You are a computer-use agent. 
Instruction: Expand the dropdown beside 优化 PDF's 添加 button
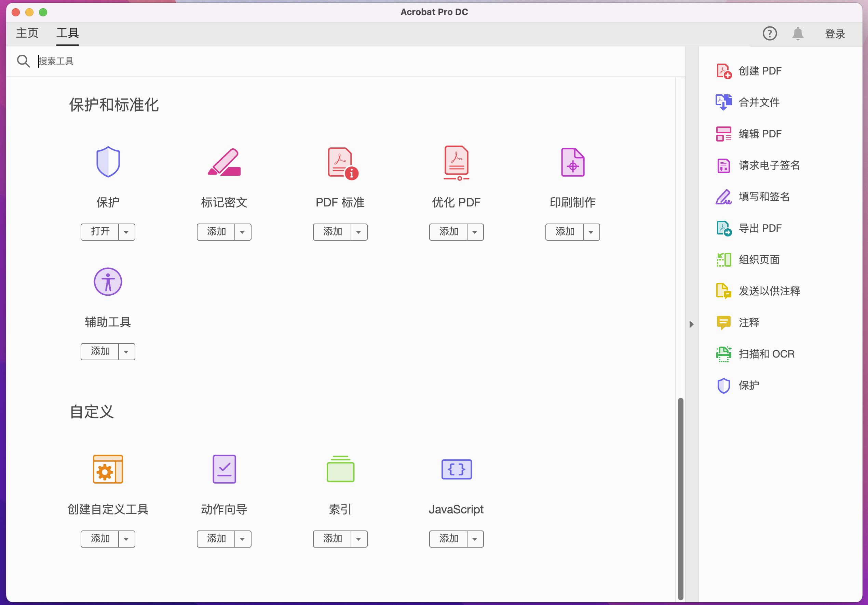(475, 232)
